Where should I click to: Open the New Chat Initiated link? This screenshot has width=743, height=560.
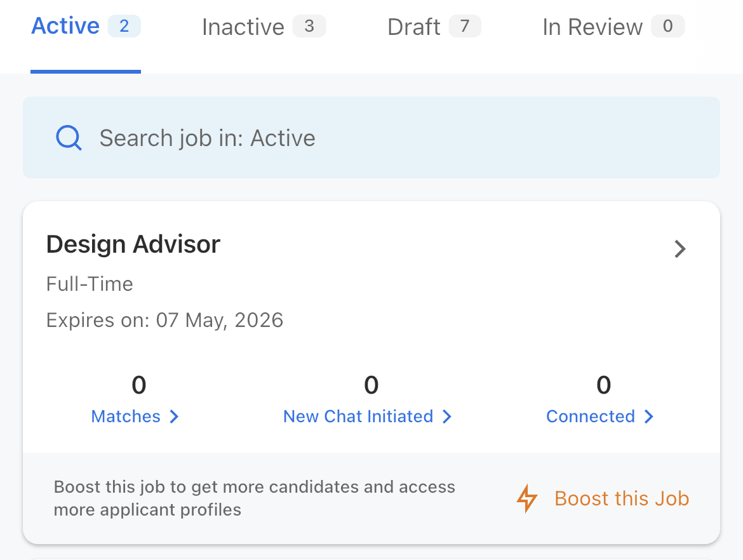point(358,417)
